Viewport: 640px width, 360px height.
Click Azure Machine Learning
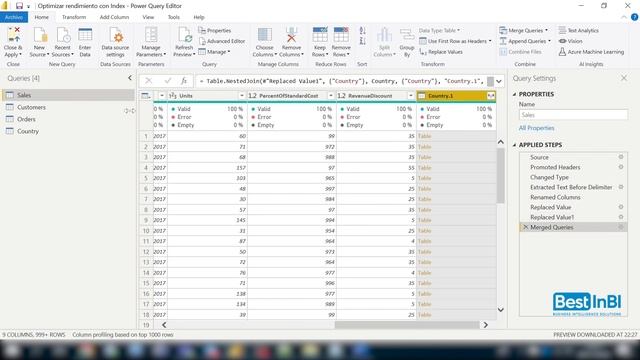click(x=591, y=52)
